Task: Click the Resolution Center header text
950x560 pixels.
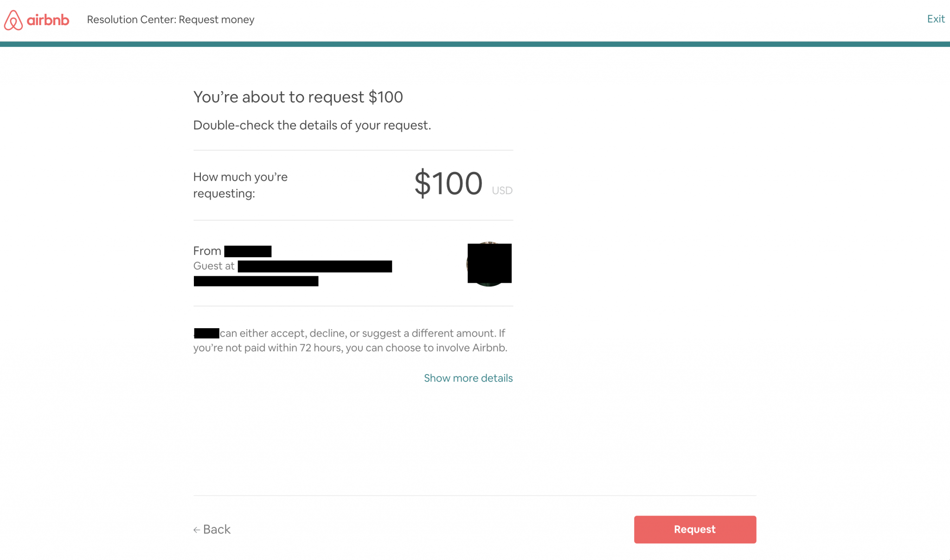Action: (x=170, y=19)
